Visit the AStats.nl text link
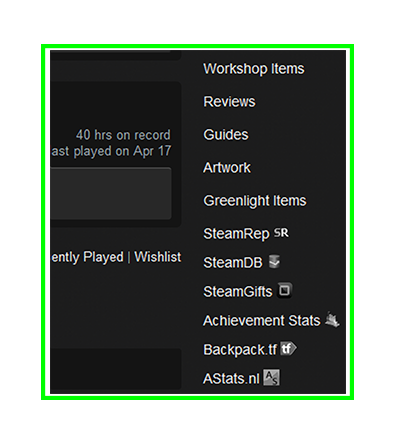 tap(231, 379)
